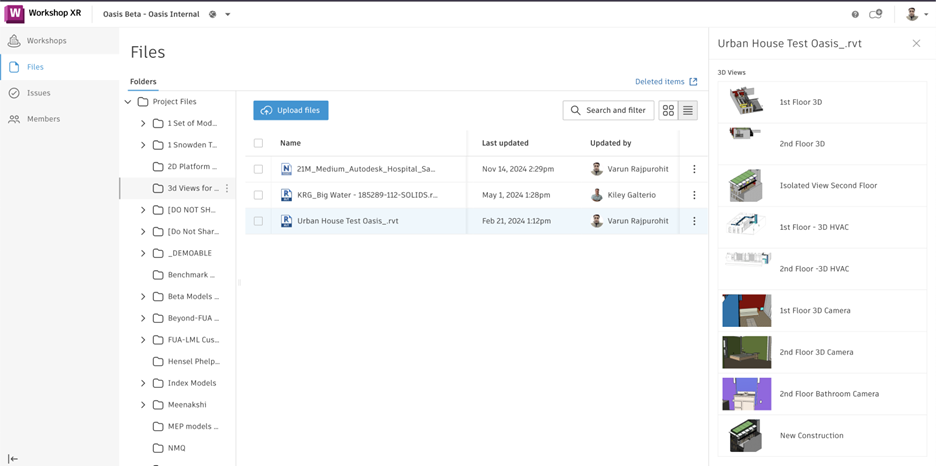Expand the Beyond-FUA folder

pos(143,318)
